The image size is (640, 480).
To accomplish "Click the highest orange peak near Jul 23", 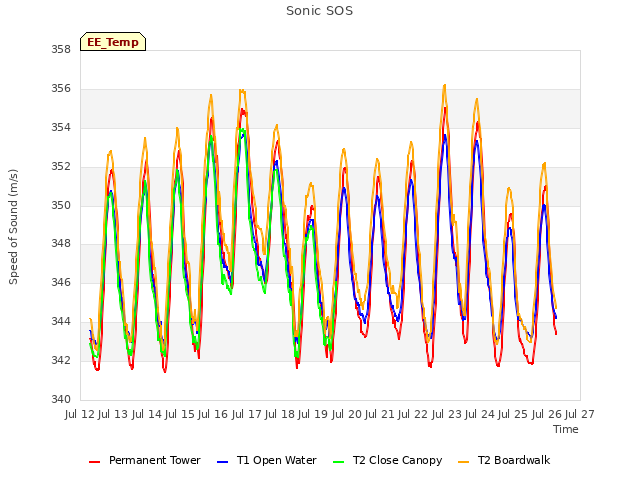I will pyautogui.click(x=444, y=85).
